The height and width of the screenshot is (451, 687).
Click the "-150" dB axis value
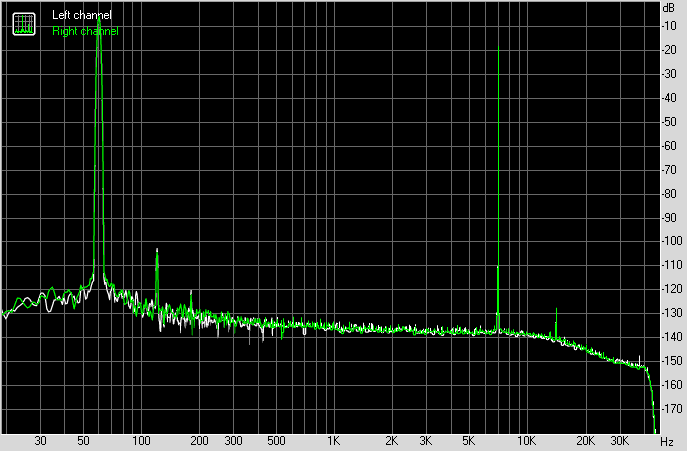coord(672,361)
